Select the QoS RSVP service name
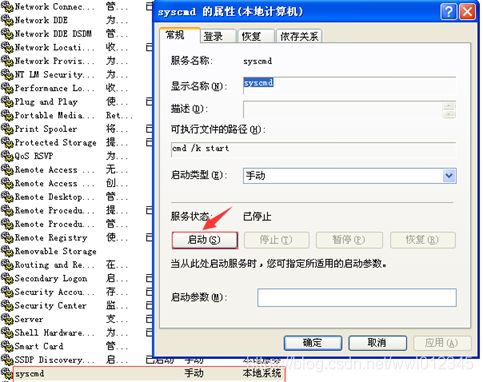The image size is (483, 382). coord(34,156)
